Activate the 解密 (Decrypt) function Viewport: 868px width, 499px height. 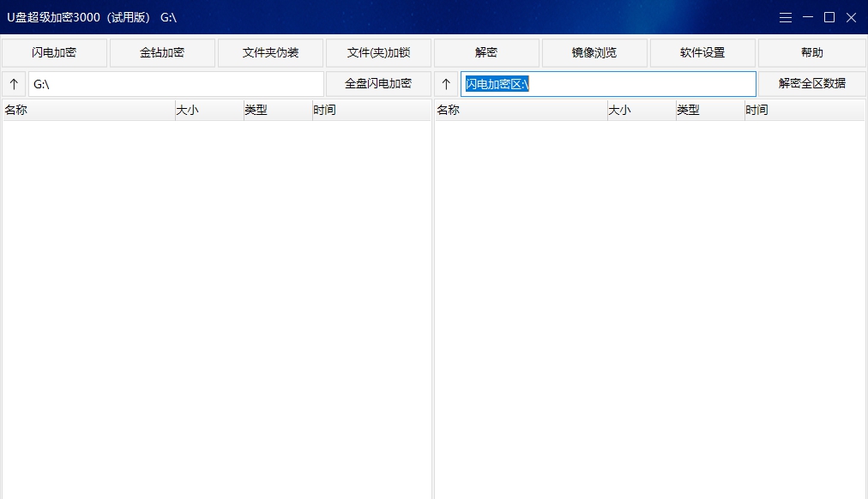click(x=485, y=52)
